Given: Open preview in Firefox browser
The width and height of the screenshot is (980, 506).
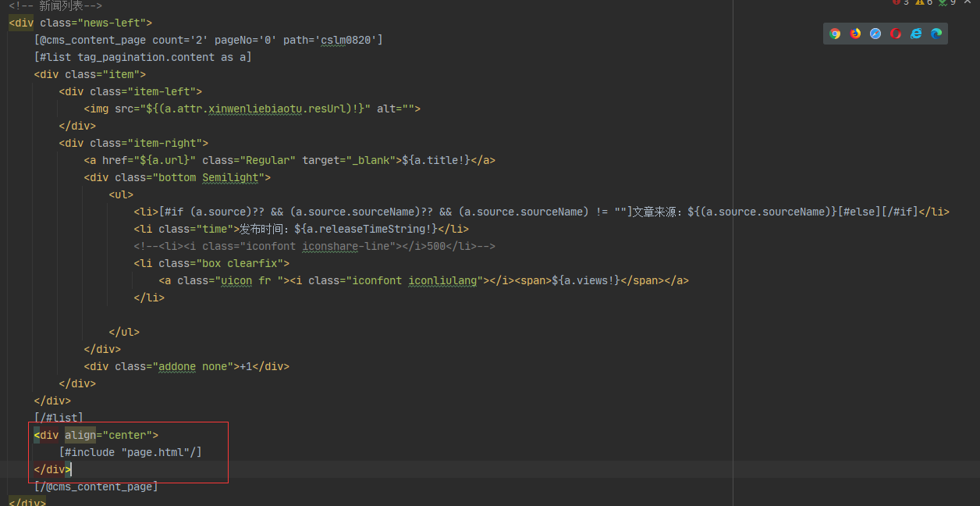Looking at the screenshot, I should 855,34.
